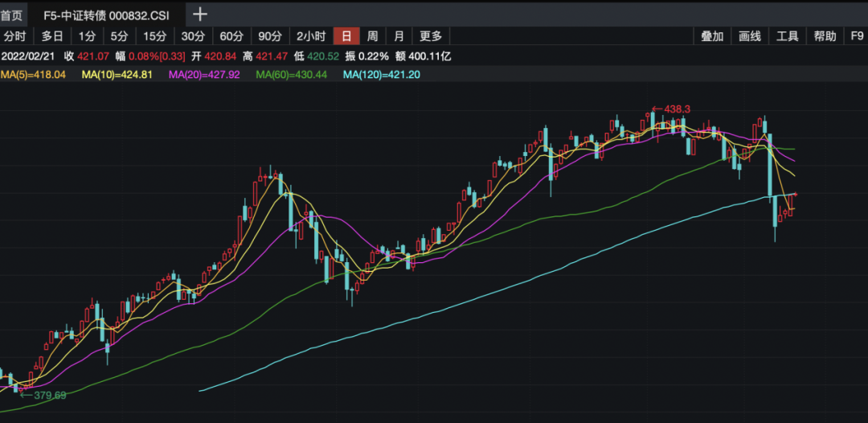The width and height of the screenshot is (868, 423).
Task: Expand the 更多 more periods dropdown
Action: click(x=432, y=36)
